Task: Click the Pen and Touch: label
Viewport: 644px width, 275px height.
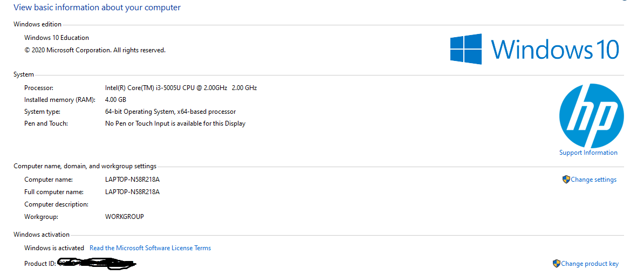Action: tap(46, 123)
